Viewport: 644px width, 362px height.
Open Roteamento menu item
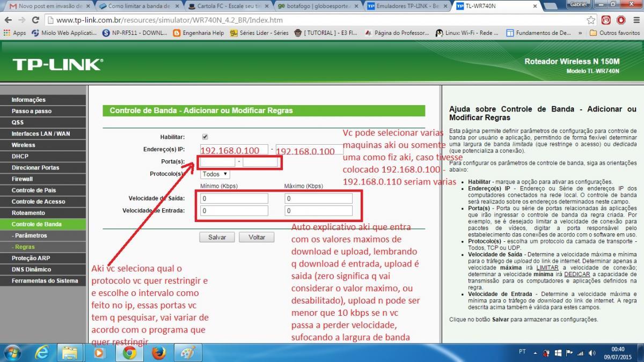43,212
